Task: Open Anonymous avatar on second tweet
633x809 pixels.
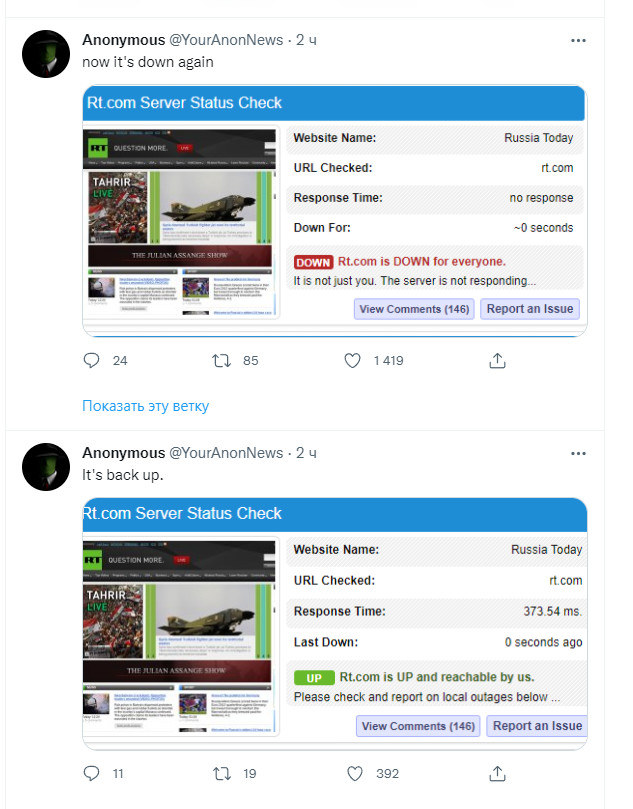Action: coord(46,466)
